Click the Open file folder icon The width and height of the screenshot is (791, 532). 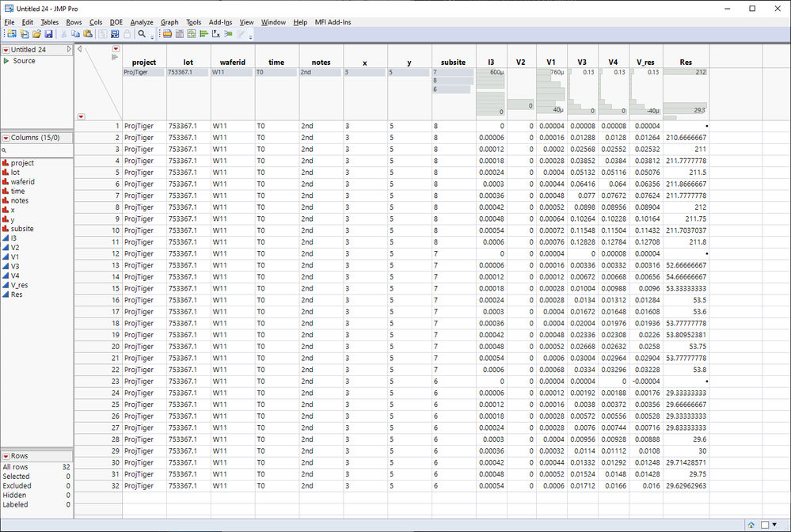(36, 34)
